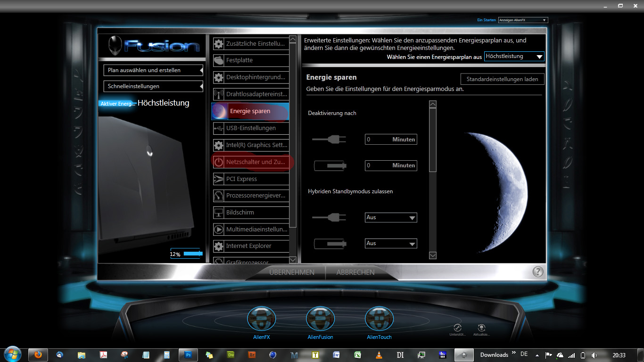Image resolution: width=644 pixels, height=362 pixels.
Task: Select the Festplatte hard disk icon
Action: (x=219, y=60)
